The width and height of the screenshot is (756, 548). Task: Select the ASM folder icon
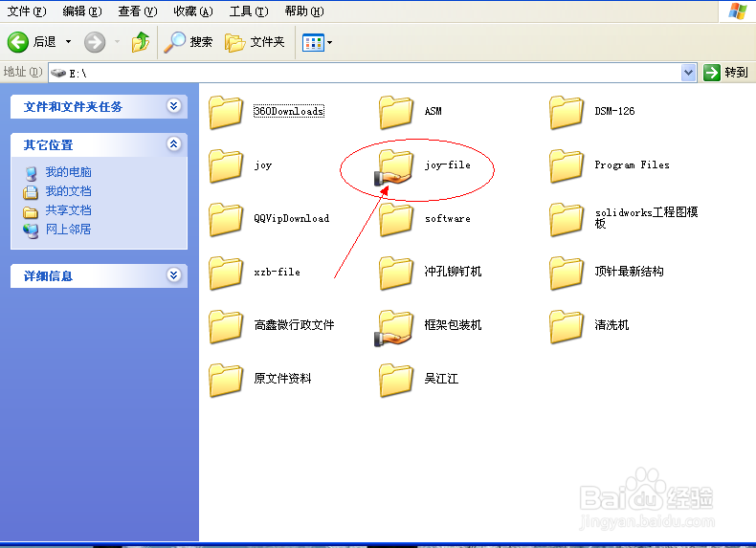pos(396,112)
